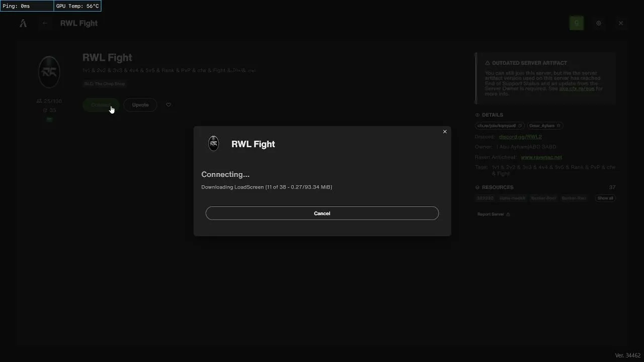Image resolution: width=644 pixels, height=362 pixels.
Task: Close the Connecting dialog with X
Action: pos(445,132)
